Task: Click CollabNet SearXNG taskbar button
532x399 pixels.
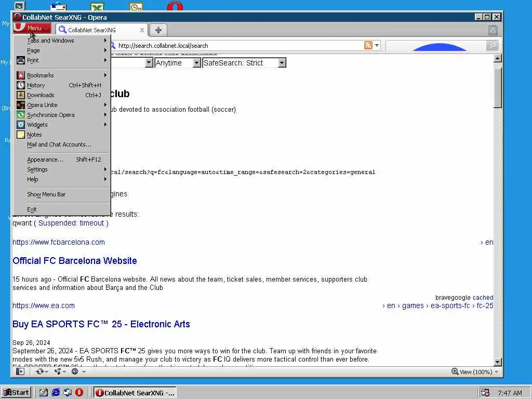Action: [x=135, y=393]
